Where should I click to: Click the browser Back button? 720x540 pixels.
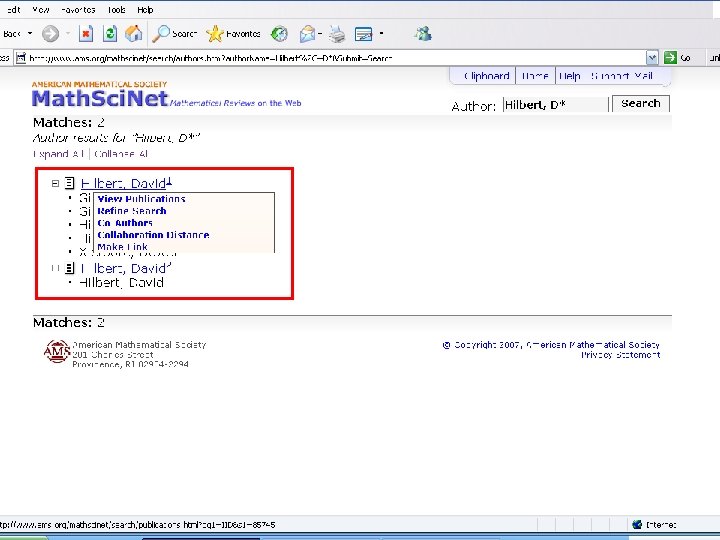click(x=11, y=34)
